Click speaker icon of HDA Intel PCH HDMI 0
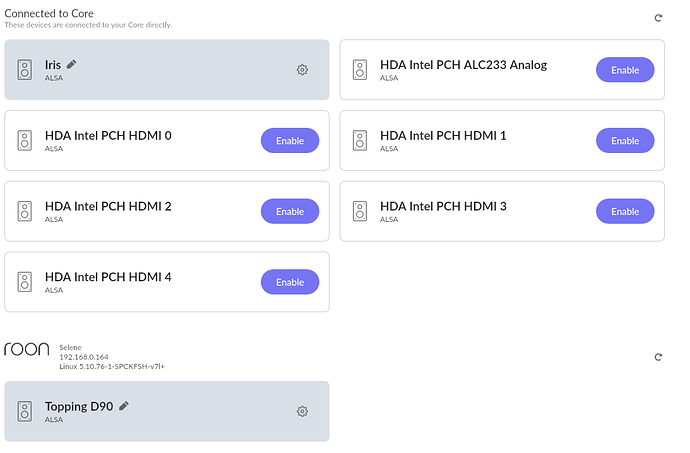Viewport: 690px width, 453px height. (25, 140)
